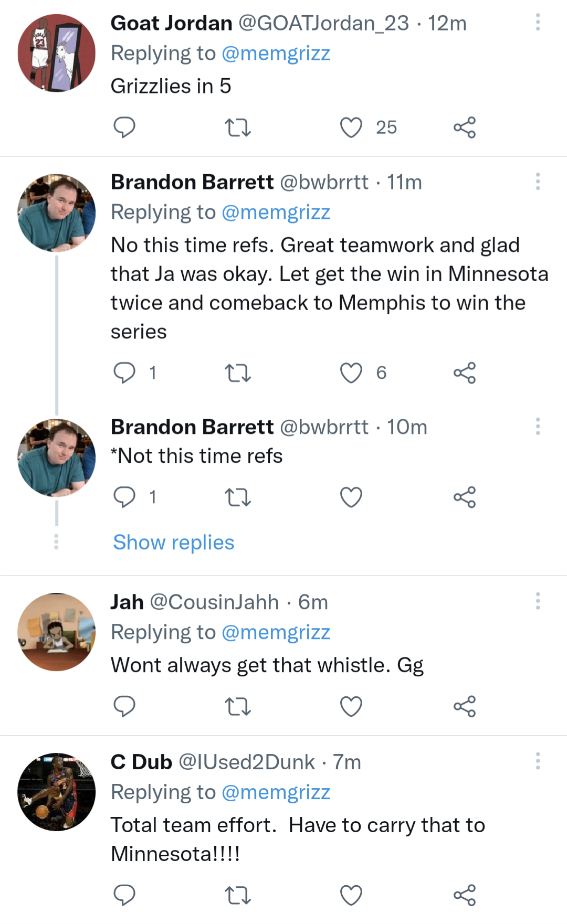Open more options for Goat Jordan's tweet
Image resolution: width=567 pixels, height=924 pixels.
(x=538, y=22)
